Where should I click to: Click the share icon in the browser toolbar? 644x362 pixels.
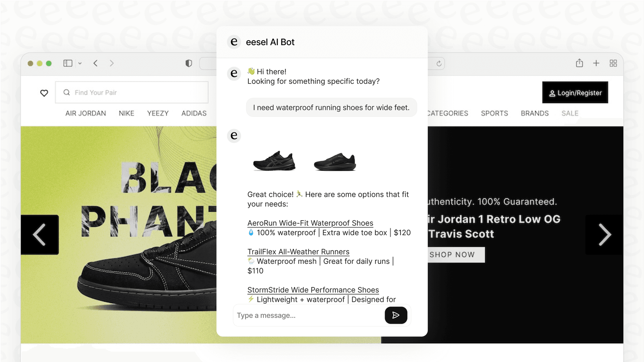579,63
